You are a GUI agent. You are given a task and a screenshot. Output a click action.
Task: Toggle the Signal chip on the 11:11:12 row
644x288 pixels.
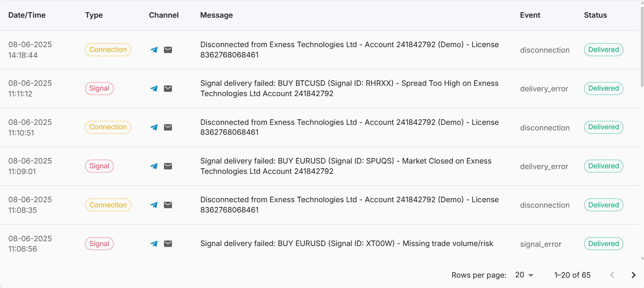click(x=99, y=88)
